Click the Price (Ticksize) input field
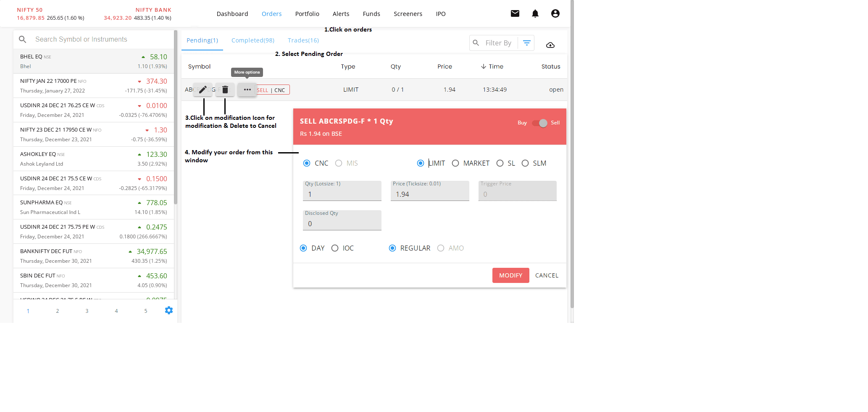 pyautogui.click(x=429, y=194)
